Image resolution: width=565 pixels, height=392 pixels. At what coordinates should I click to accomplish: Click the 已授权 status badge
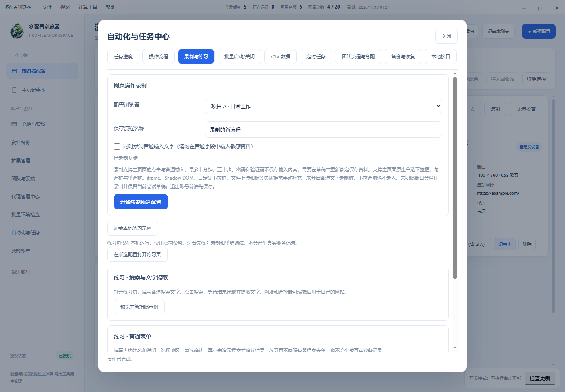[65, 356]
